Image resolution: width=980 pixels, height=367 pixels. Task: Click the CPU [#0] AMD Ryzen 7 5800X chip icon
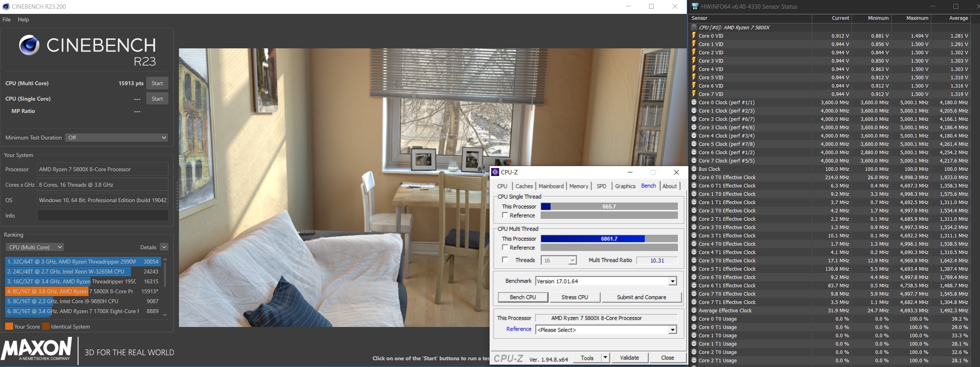click(694, 27)
